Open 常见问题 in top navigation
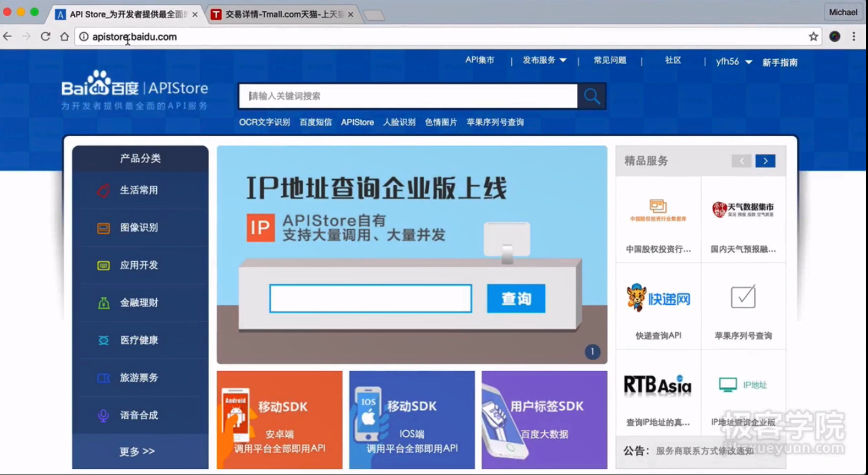This screenshot has width=868, height=475. (610, 60)
